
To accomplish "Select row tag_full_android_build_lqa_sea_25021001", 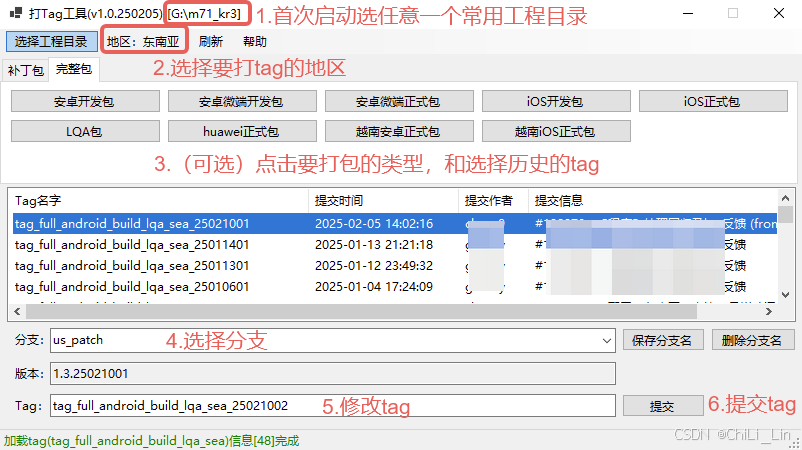I will (x=395, y=223).
